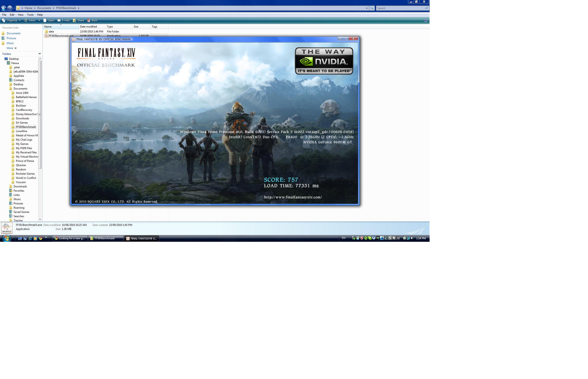The image size is (588, 379).
Task: Click arrow after FFXIVBenchmark in address bar
Action: (x=79, y=8)
